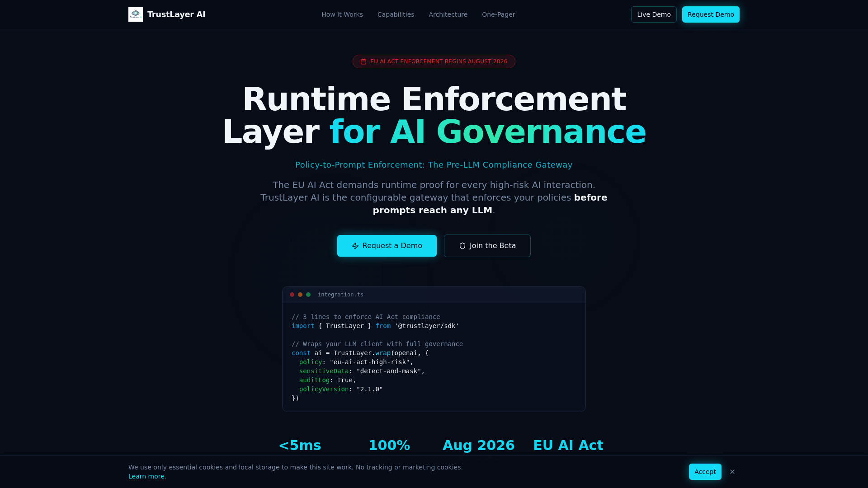Click the EU AI Act enforcement badge text
This screenshot has height=488, width=868.
(x=439, y=61)
